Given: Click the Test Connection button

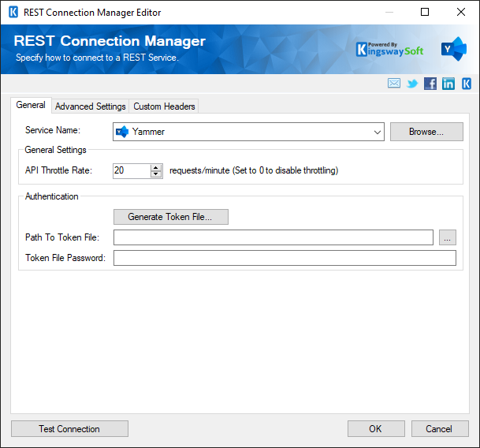Looking at the screenshot, I should pos(69,429).
